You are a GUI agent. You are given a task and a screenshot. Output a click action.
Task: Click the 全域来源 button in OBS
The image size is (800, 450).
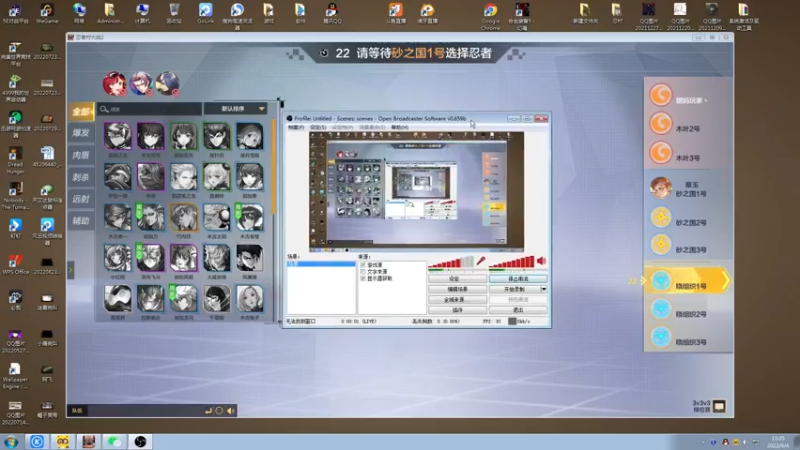coord(457,300)
